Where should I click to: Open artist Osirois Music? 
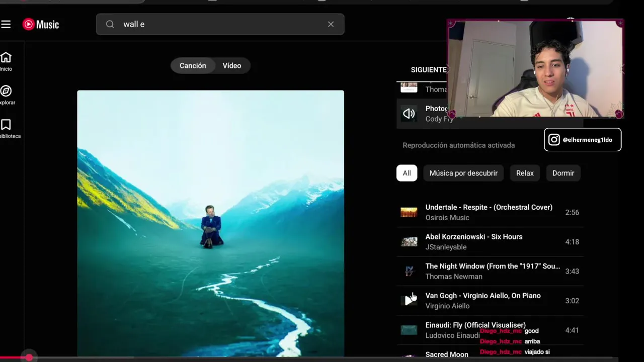tap(447, 218)
